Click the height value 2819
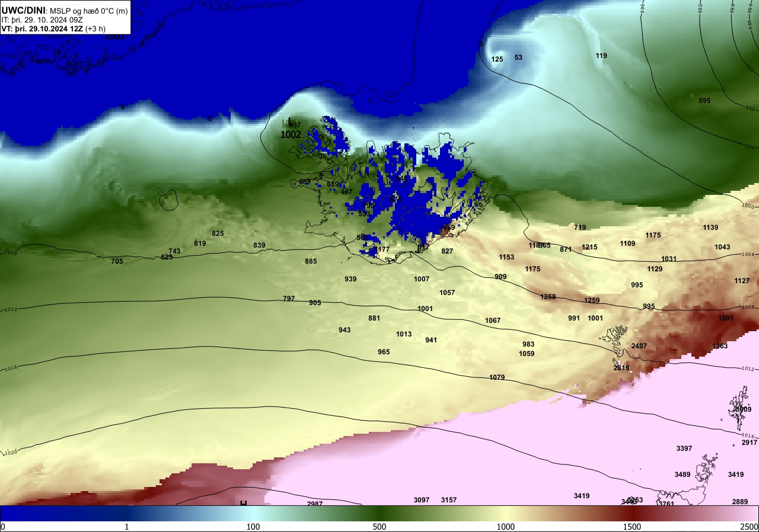This screenshot has width=759, height=532. [621, 368]
